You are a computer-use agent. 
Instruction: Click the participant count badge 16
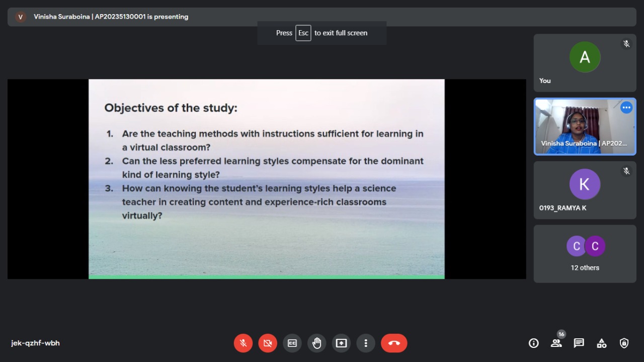point(561,334)
